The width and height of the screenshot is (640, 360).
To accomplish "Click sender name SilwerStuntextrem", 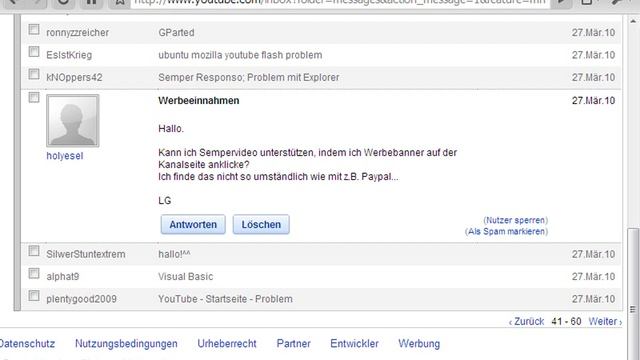I will pos(86,254).
